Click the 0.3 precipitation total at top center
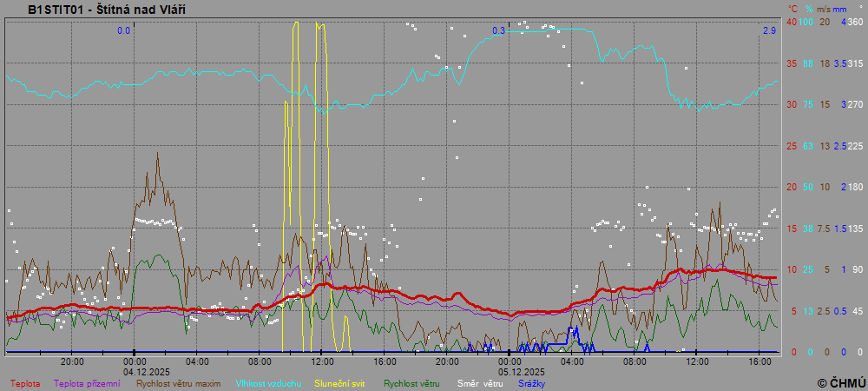This screenshot has height=391, width=868. click(x=499, y=31)
